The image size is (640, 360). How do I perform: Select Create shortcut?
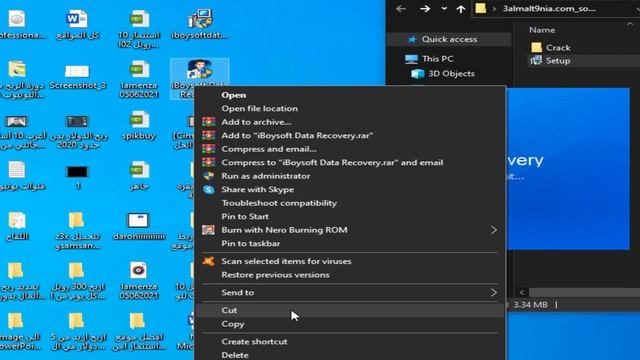254,342
